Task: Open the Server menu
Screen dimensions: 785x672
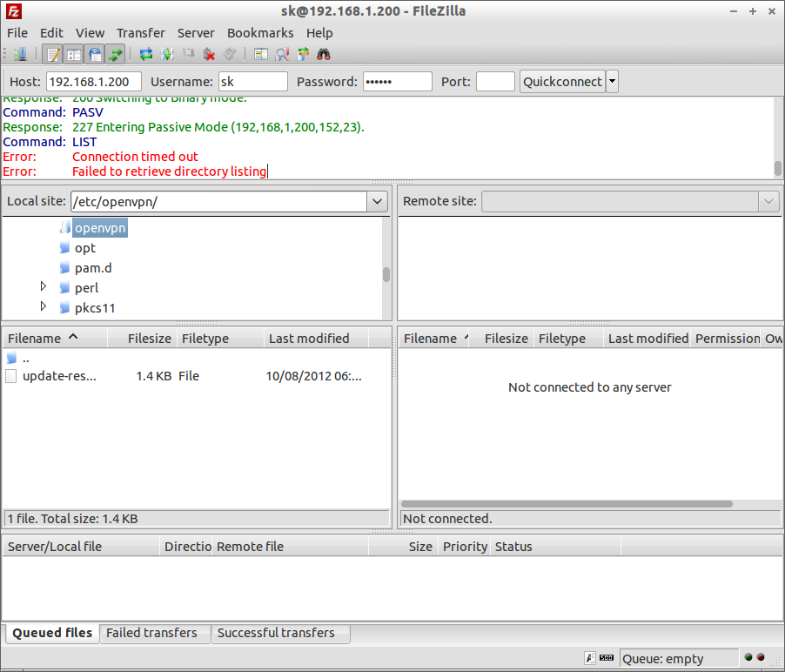Action: (x=196, y=33)
